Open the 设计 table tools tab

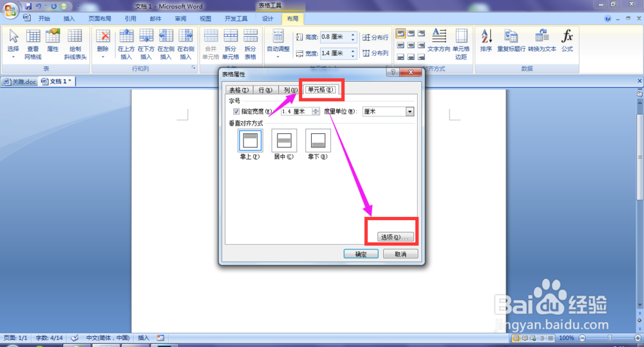click(x=267, y=19)
